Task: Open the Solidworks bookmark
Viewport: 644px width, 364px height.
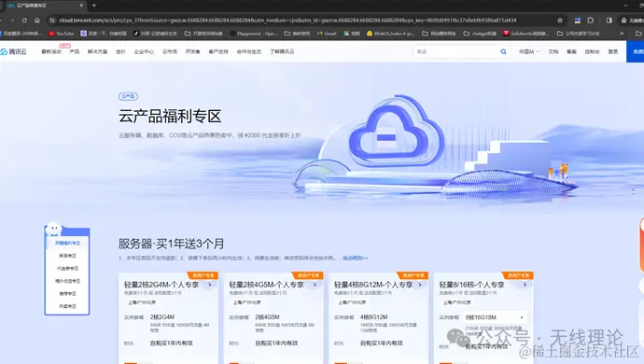Action: tap(526, 34)
